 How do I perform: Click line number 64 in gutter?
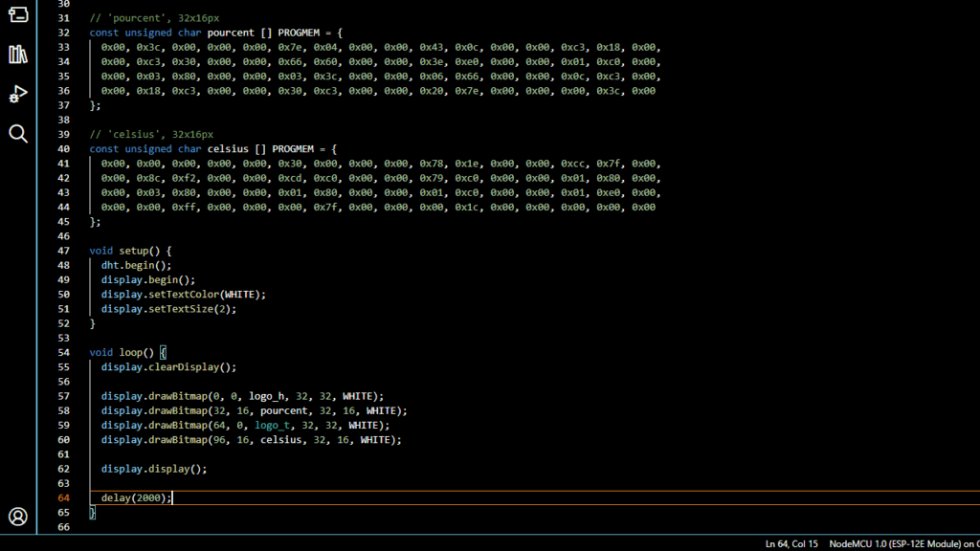pyautogui.click(x=64, y=497)
